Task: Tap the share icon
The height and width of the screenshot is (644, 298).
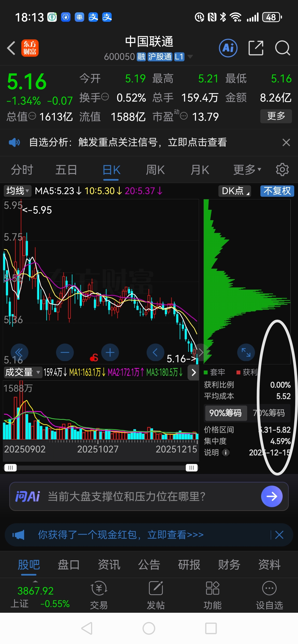Action: click(x=256, y=48)
